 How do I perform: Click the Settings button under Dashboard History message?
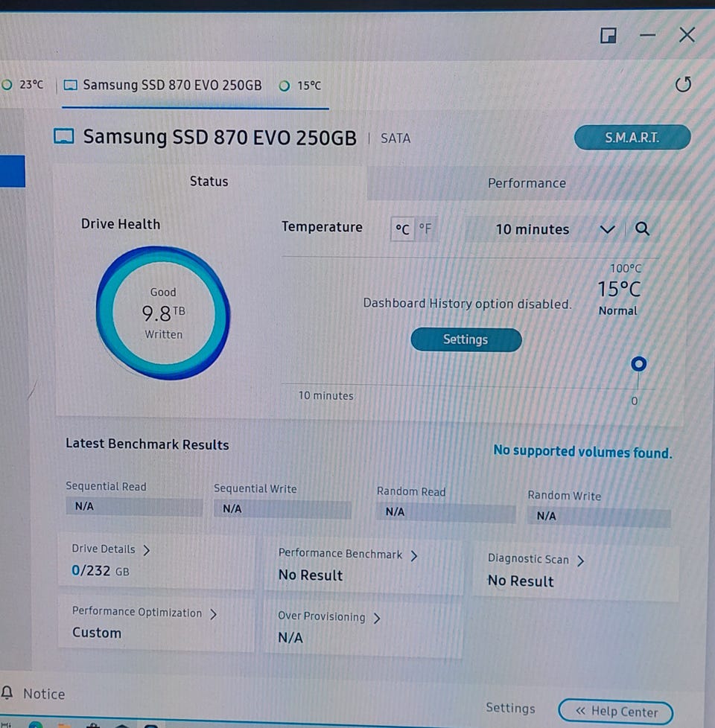466,339
